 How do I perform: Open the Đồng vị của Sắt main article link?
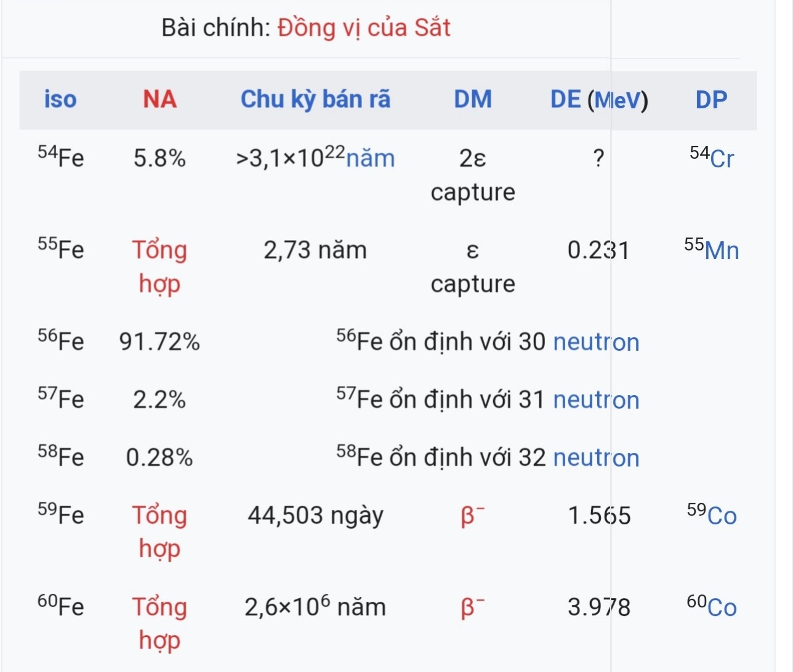[x=364, y=28]
